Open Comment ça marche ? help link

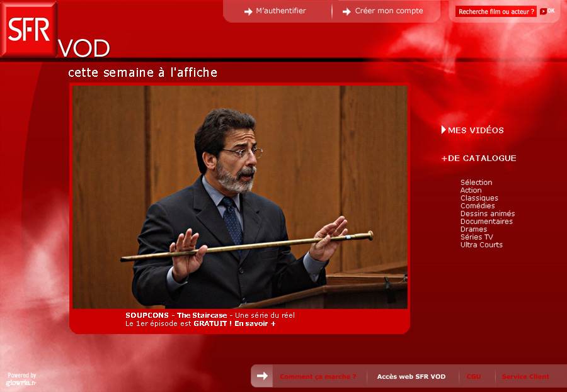[x=318, y=376]
